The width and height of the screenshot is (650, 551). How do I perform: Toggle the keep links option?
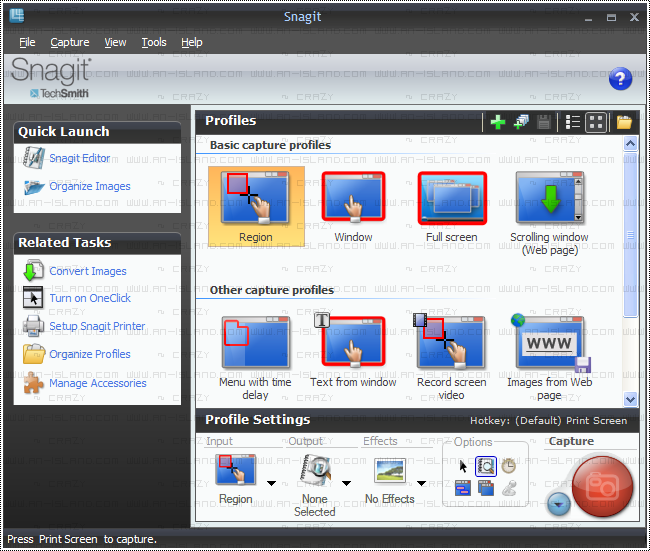coord(463,488)
